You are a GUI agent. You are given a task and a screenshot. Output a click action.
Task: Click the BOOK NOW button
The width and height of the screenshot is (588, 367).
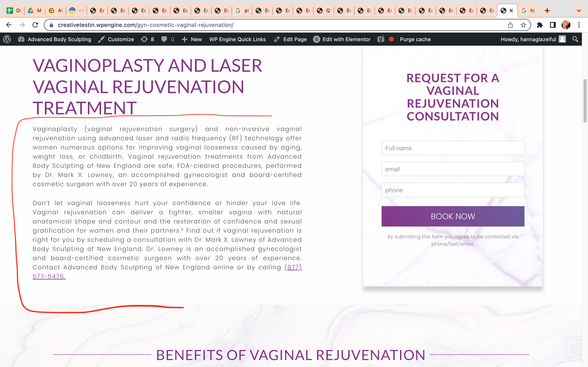[453, 216]
